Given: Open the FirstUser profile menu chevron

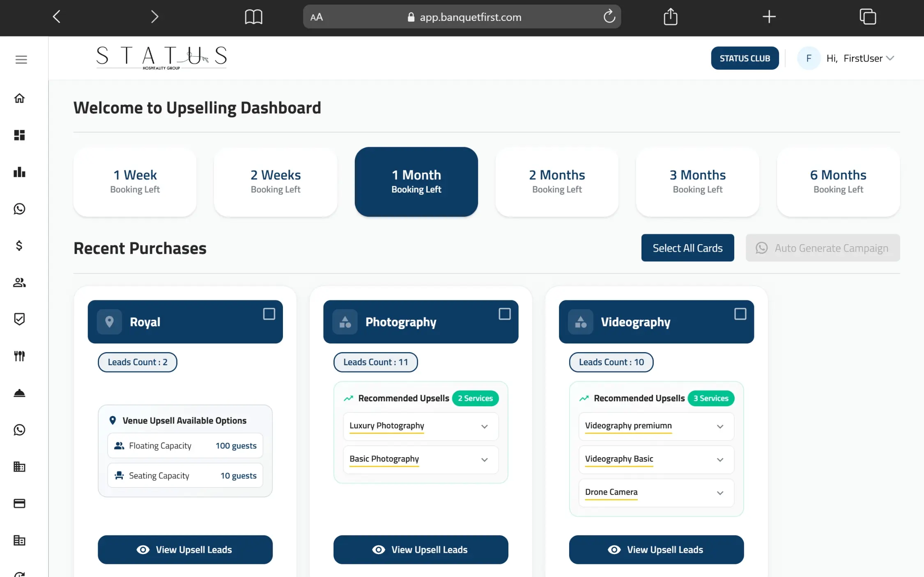Looking at the screenshot, I should [x=890, y=58].
